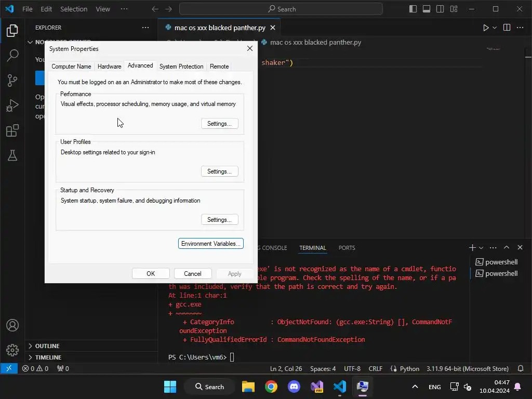This screenshot has width=532, height=399.
Task: Open the new terminal launch profile dropdown
Action: click(x=481, y=248)
